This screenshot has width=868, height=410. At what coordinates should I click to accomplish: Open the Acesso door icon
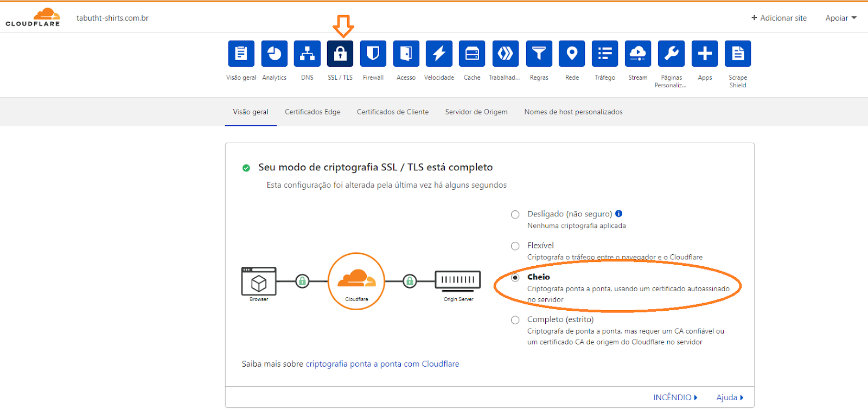[406, 54]
